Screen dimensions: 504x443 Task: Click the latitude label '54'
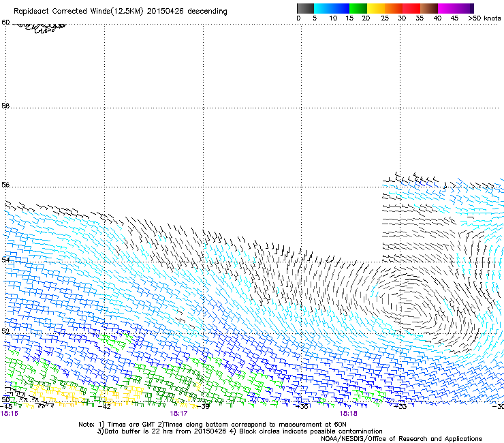tap(5, 259)
